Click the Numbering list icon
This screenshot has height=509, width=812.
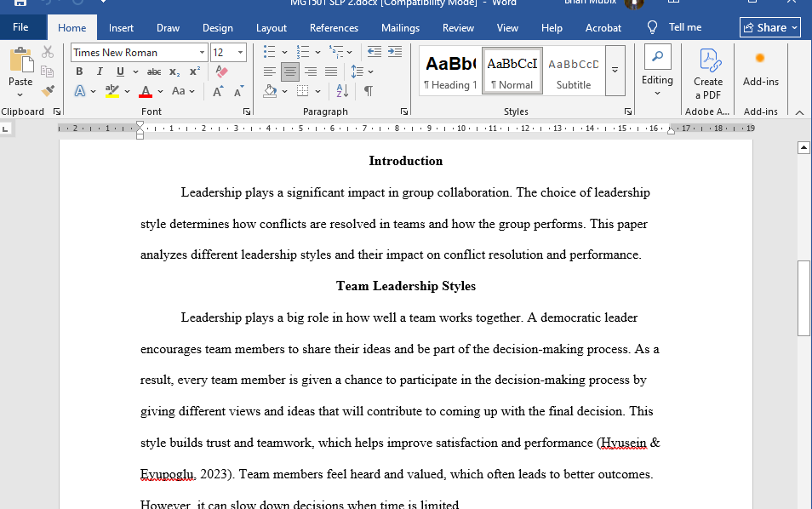click(x=302, y=52)
